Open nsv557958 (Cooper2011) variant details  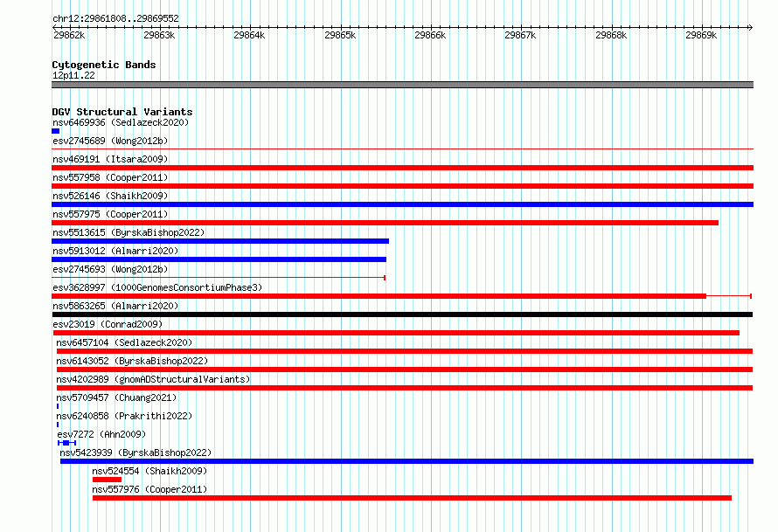110,177
